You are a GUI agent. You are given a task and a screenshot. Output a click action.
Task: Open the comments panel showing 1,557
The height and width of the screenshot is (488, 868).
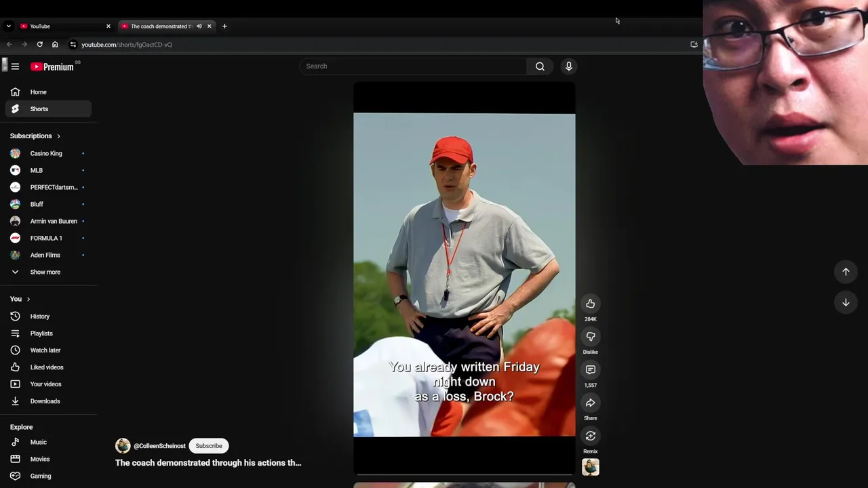[x=591, y=370]
